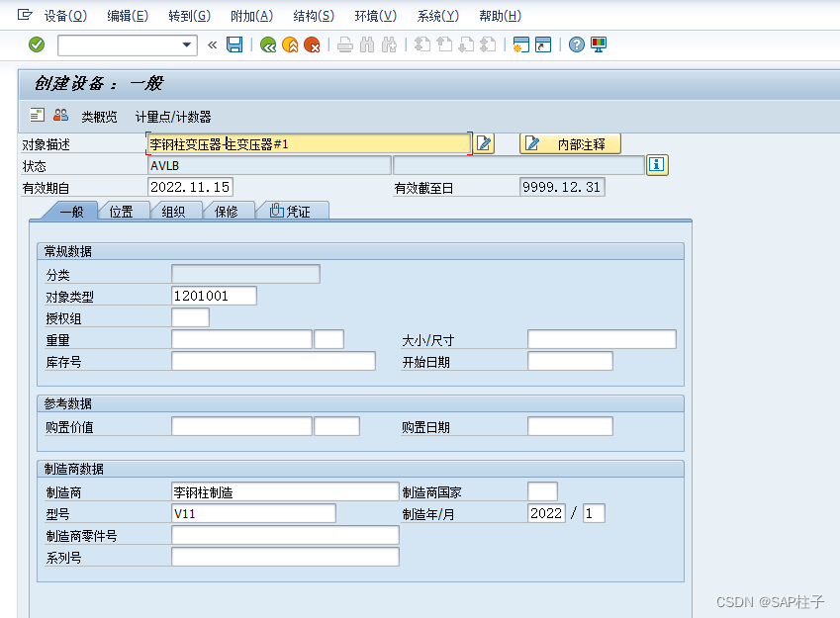Click the red Cancel icon
The image size is (840, 618).
pyautogui.click(x=312, y=44)
